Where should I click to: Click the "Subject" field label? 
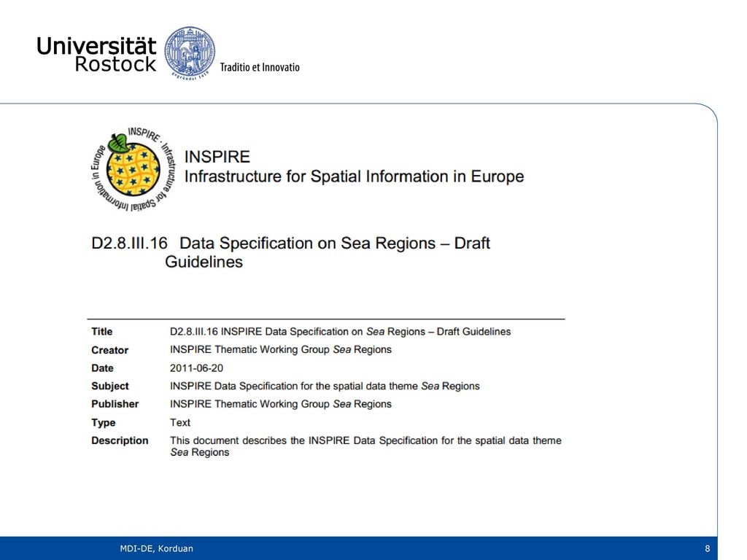coord(110,386)
